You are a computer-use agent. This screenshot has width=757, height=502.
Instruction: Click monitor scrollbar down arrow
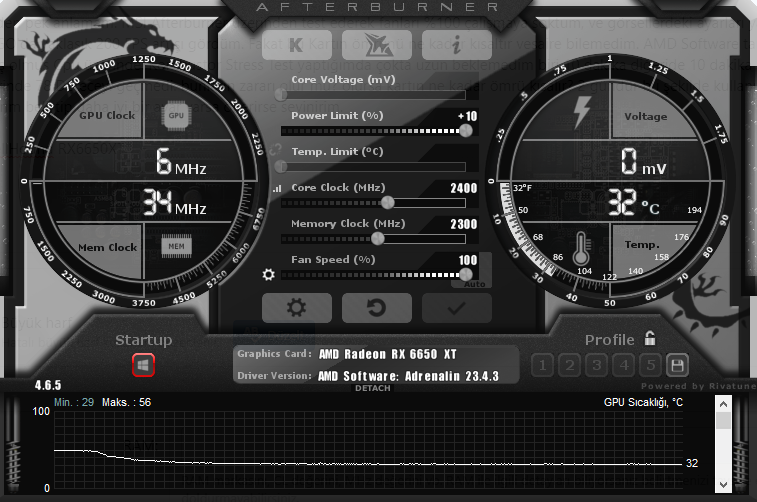tap(723, 484)
